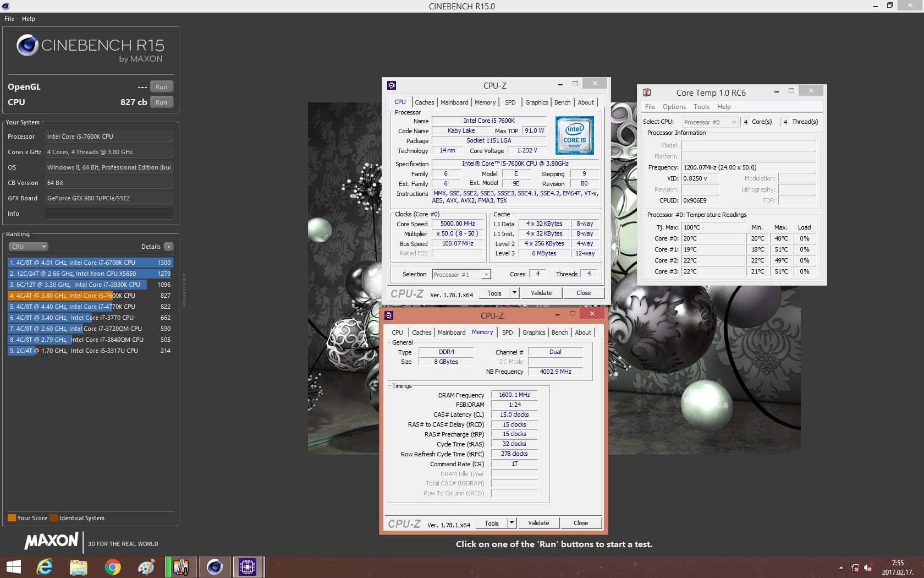Image resolution: width=924 pixels, height=578 pixels.
Task: Switch to Graphics tab in lower CPU-Z window
Action: 533,332
